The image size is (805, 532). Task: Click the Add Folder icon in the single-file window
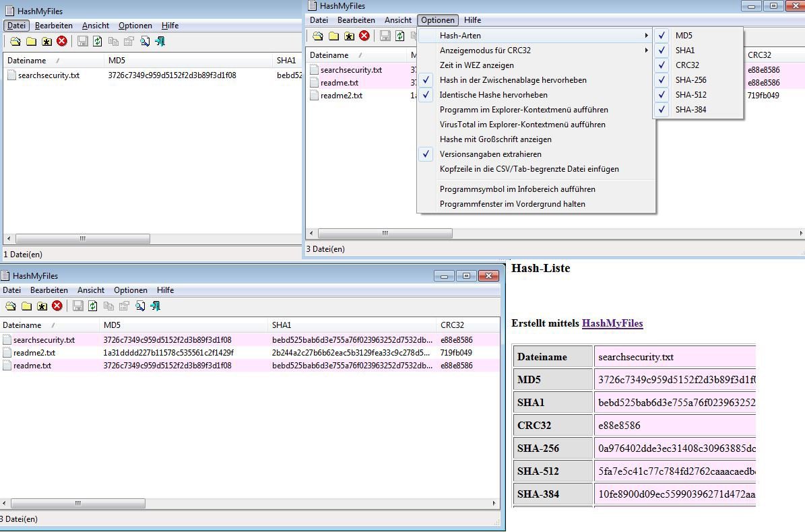tap(31, 42)
